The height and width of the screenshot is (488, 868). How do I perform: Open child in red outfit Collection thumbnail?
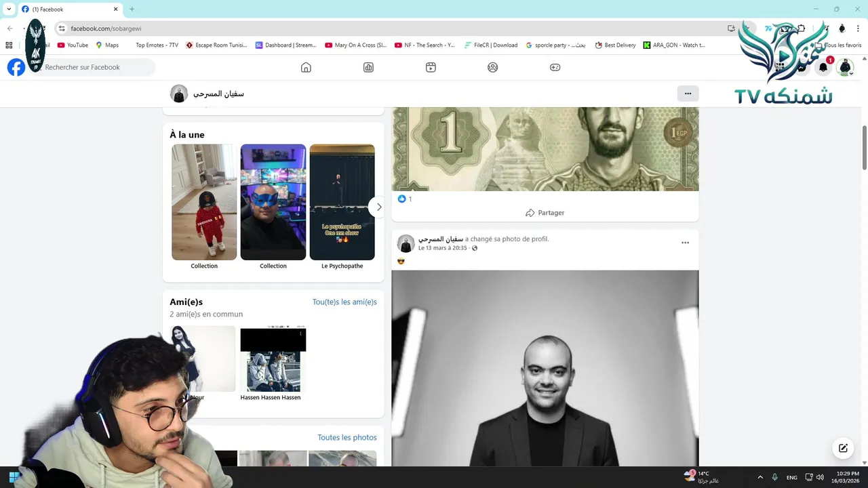tap(204, 202)
